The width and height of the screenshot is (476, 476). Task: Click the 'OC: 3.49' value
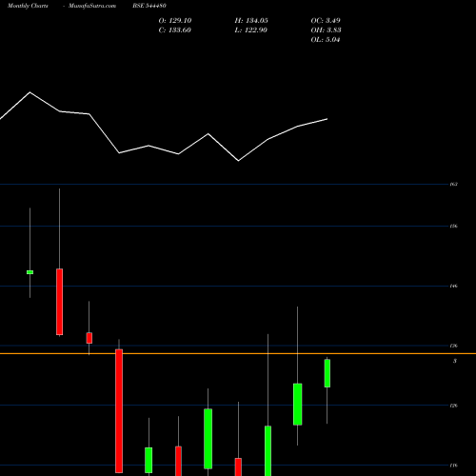(x=326, y=21)
